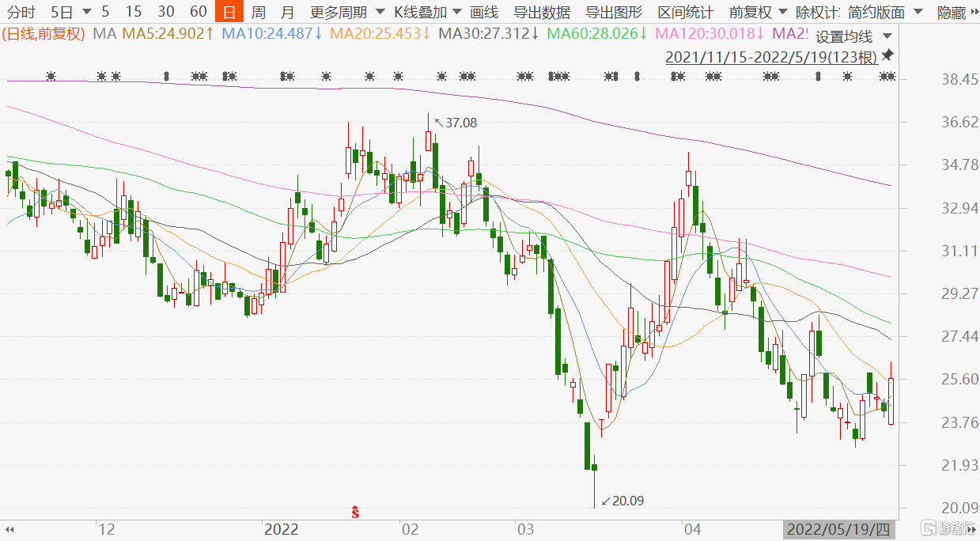Select the highlighted 日 daily period
Screen dimensions: 980x541
[229, 12]
